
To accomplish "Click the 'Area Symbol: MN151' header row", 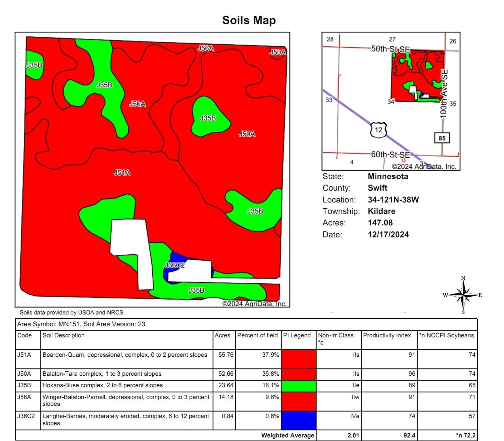I will [246, 324].
